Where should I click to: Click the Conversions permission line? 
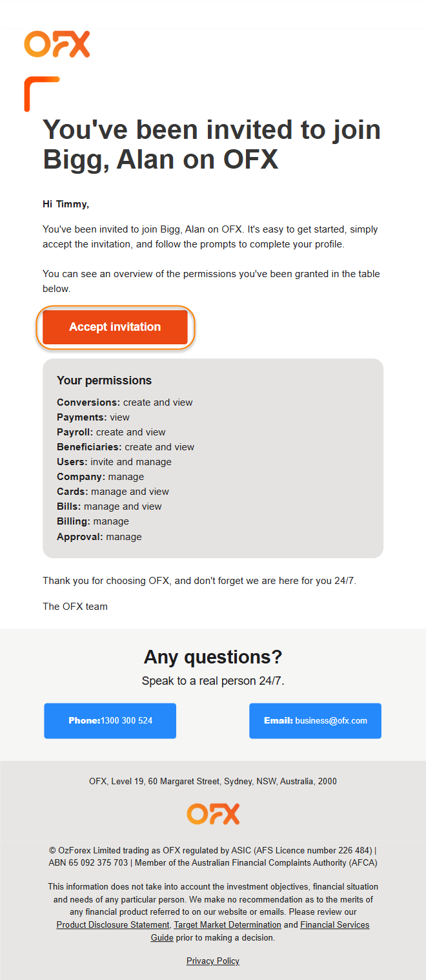[x=125, y=402]
